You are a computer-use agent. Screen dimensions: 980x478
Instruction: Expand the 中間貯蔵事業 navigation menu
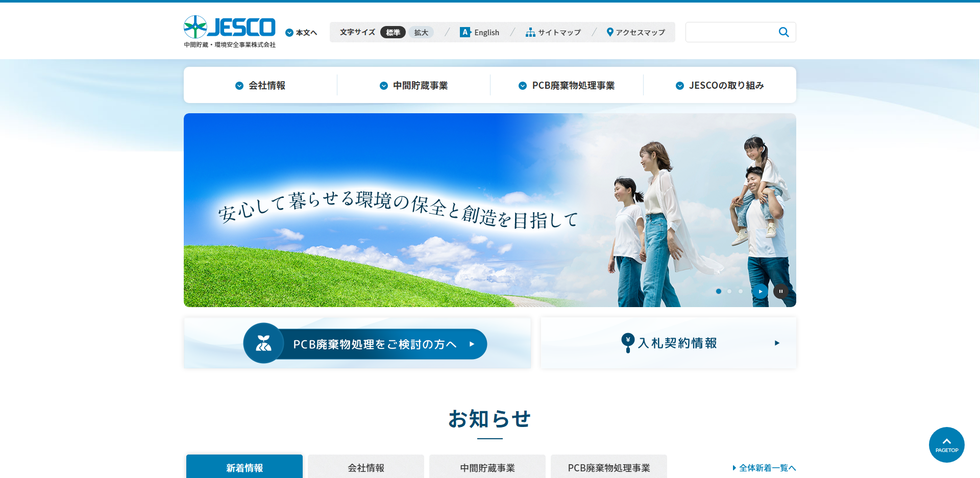[x=413, y=86]
